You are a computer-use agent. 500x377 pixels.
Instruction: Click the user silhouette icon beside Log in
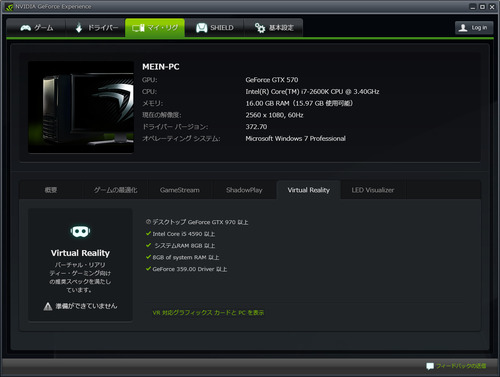point(463,28)
